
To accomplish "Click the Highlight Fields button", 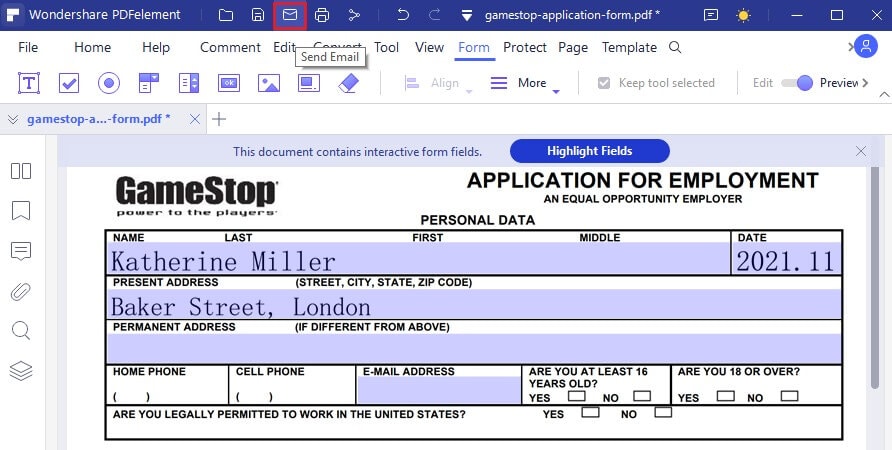I will (x=589, y=151).
